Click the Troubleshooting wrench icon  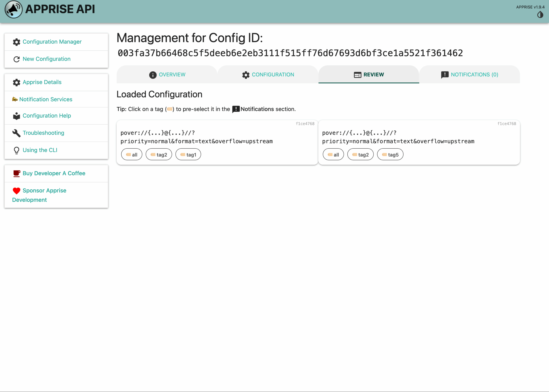[x=17, y=133]
